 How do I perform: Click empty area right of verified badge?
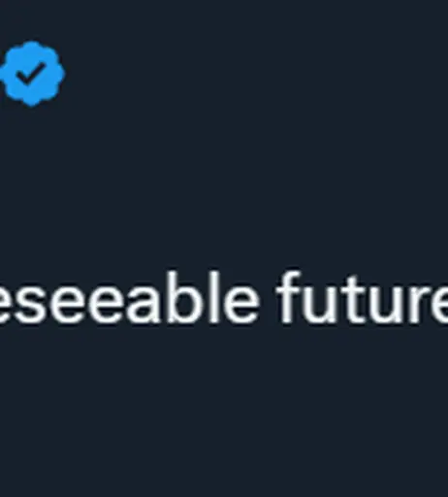[255, 74]
